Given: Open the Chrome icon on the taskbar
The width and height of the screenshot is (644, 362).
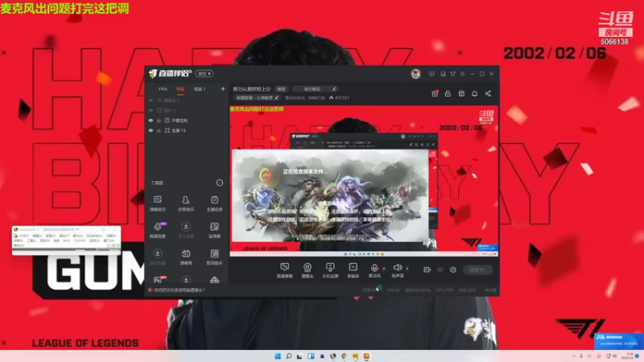Looking at the screenshot, I should point(344,356).
